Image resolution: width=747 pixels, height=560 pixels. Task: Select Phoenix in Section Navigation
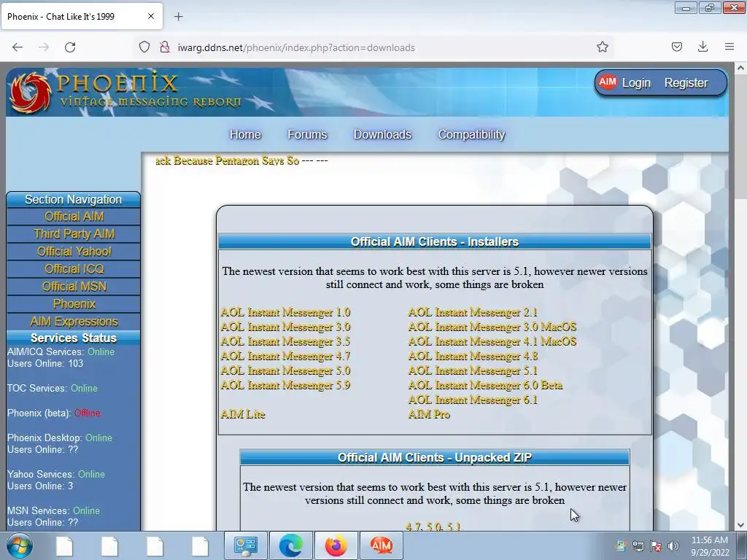[x=74, y=304]
